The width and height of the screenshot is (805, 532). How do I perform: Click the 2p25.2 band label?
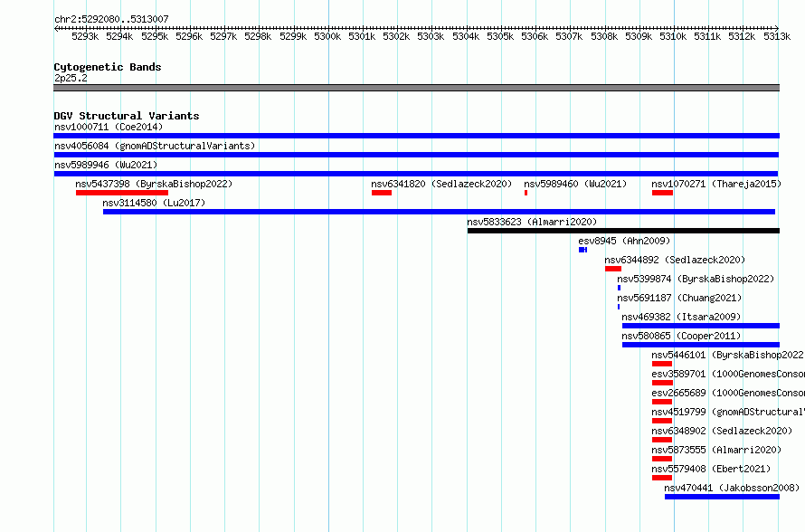point(71,78)
